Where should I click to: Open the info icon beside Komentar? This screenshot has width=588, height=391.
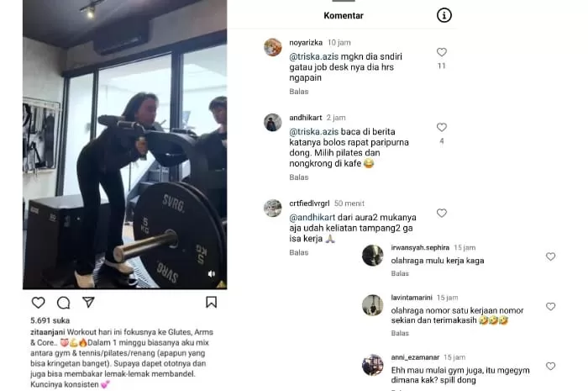point(444,15)
